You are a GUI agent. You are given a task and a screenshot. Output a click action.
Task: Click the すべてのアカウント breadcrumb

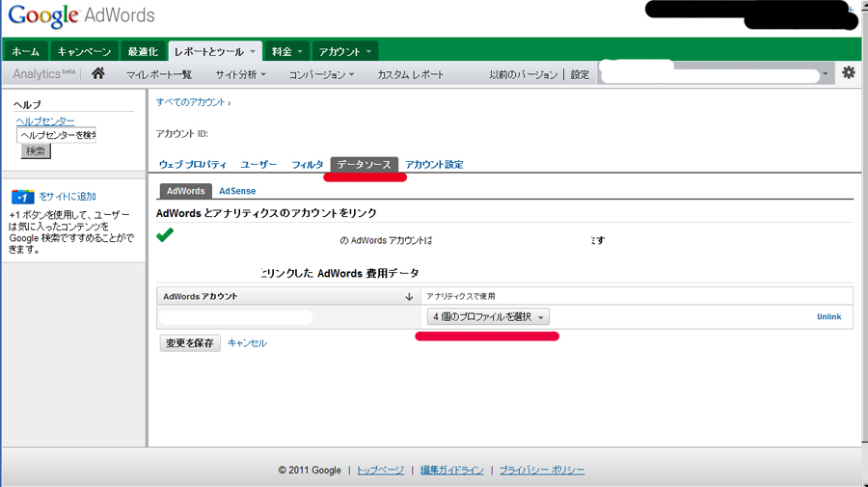190,102
